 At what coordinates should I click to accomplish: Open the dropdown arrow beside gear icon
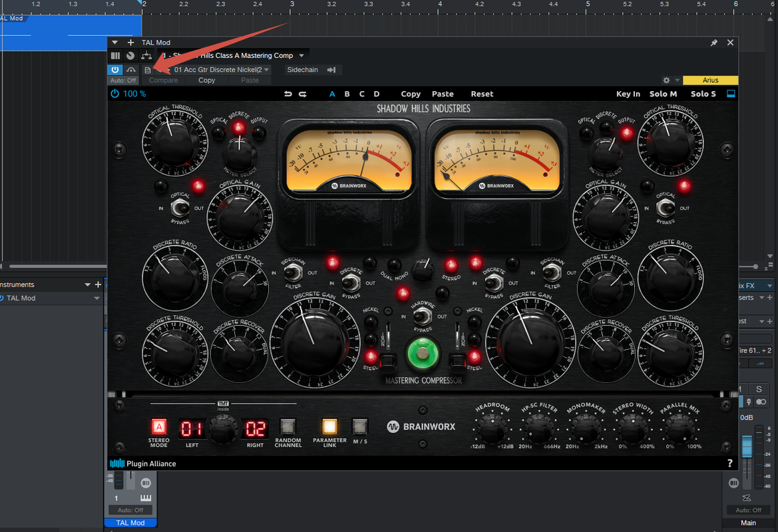[x=677, y=80]
